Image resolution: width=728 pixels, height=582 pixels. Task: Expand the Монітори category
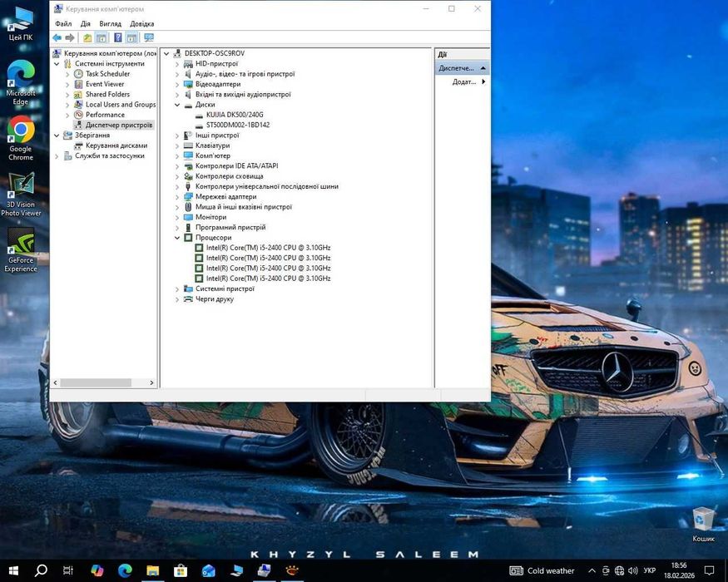[177, 217]
